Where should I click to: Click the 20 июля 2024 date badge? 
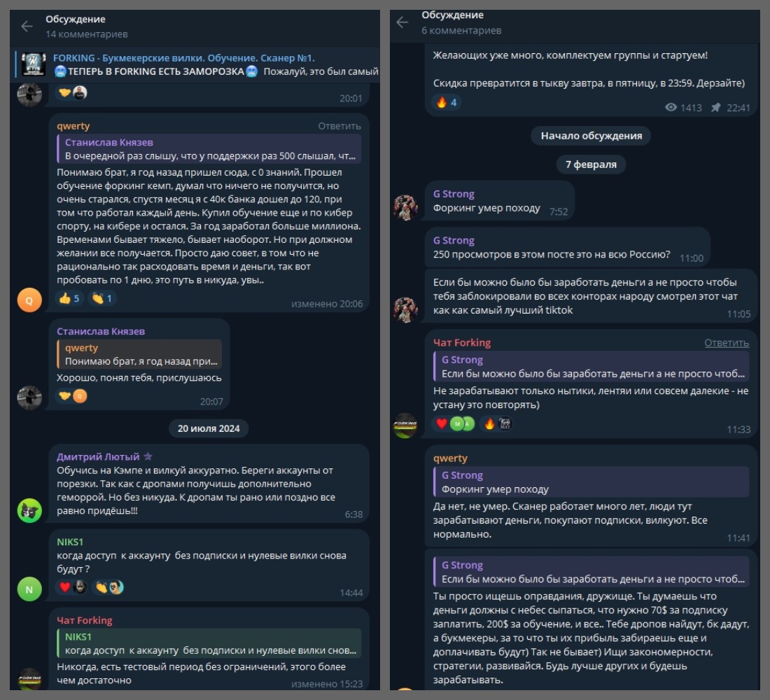(x=209, y=428)
